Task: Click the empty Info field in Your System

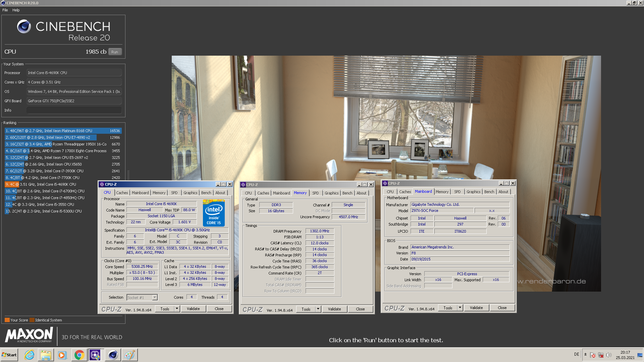Action: [x=74, y=110]
